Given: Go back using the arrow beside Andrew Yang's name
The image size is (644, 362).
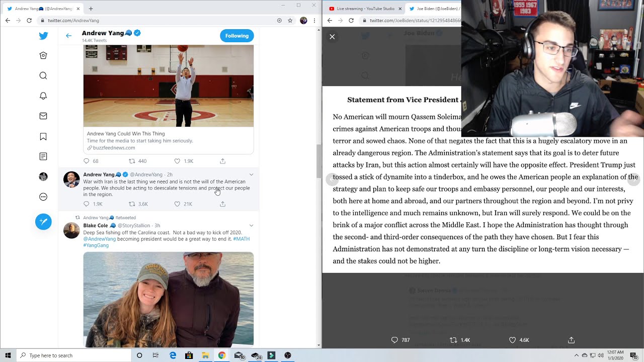Looking at the screenshot, I should click(x=68, y=36).
